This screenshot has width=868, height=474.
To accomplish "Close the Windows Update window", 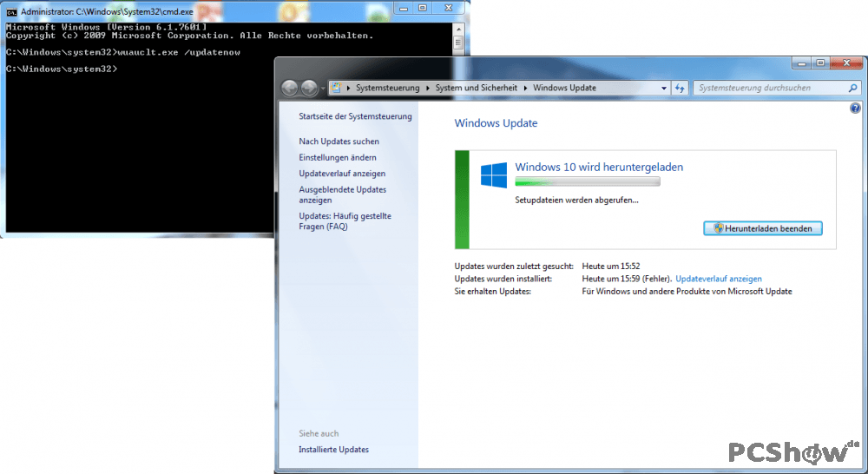I will (x=846, y=63).
